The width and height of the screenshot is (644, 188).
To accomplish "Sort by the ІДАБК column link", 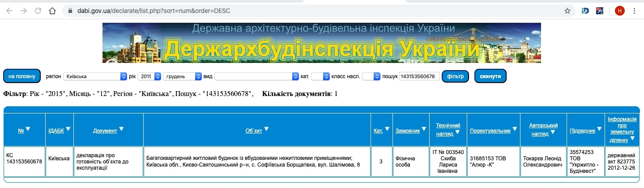I will (x=56, y=131).
